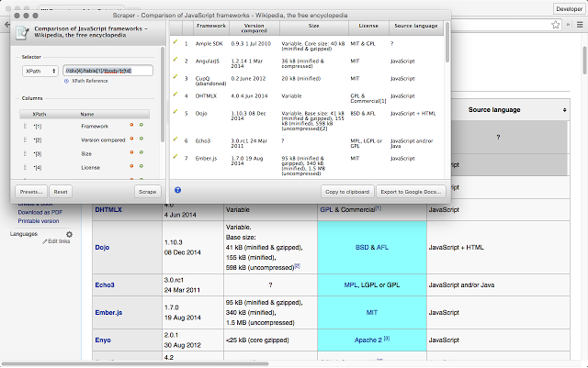The height and width of the screenshot is (368, 588).
Task: Open Scraper help via the blue question icon
Action: pyautogui.click(x=177, y=190)
